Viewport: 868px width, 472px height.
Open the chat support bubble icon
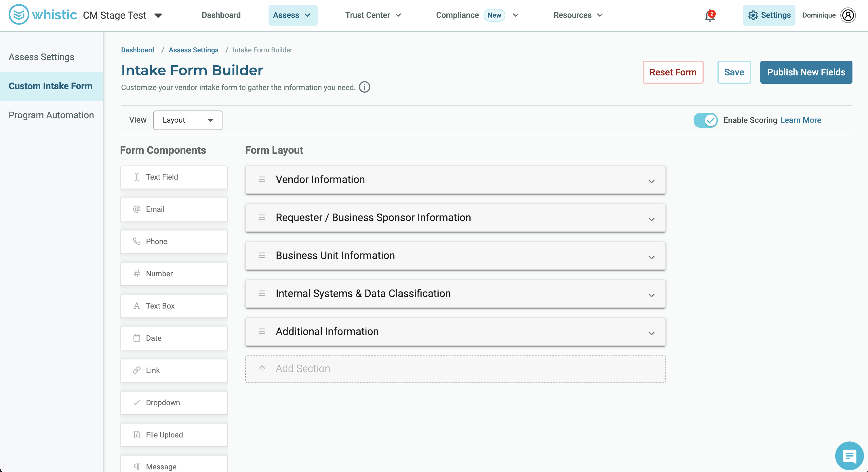click(x=849, y=456)
